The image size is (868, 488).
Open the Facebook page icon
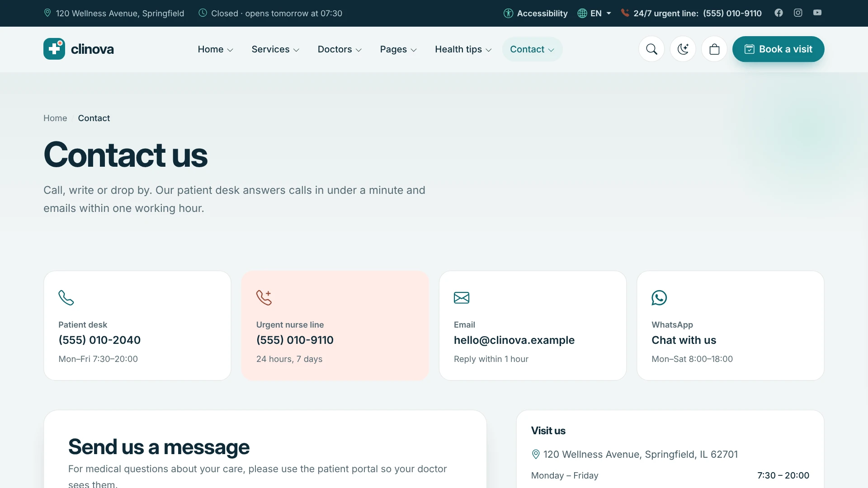[778, 13]
